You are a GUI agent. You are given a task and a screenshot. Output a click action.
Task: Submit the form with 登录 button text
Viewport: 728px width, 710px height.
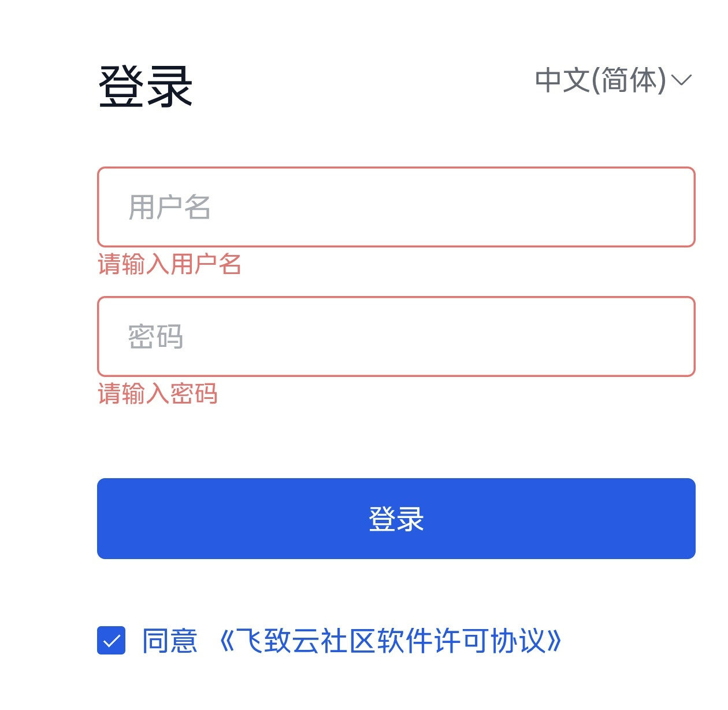[396, 519]
